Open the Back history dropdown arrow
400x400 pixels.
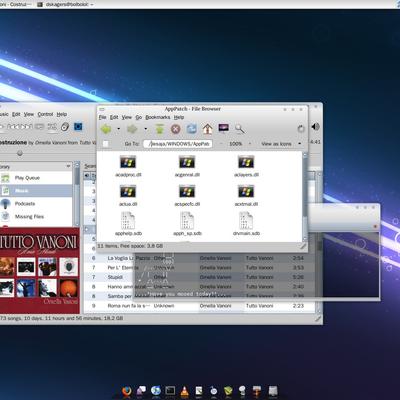click(x=118, y=129)
